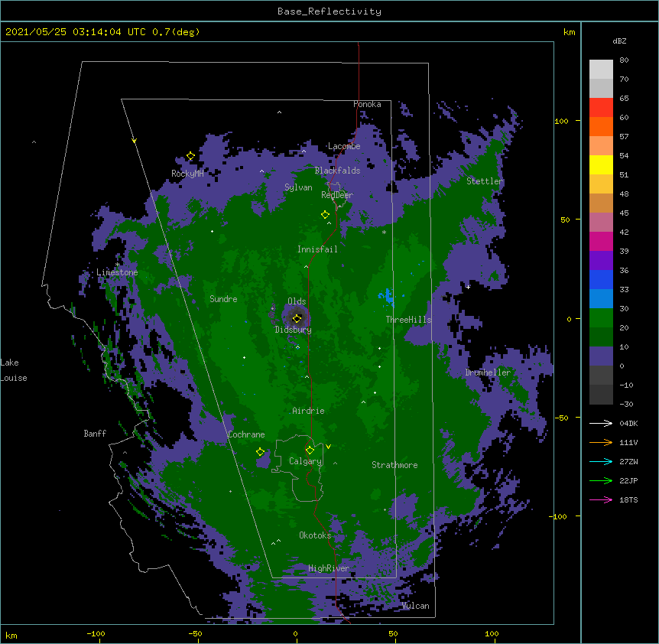This screenshot has height=644, width=659.
Task: Click the 18TS legend label
Action: pyautogui.click(x=628, y=499)
